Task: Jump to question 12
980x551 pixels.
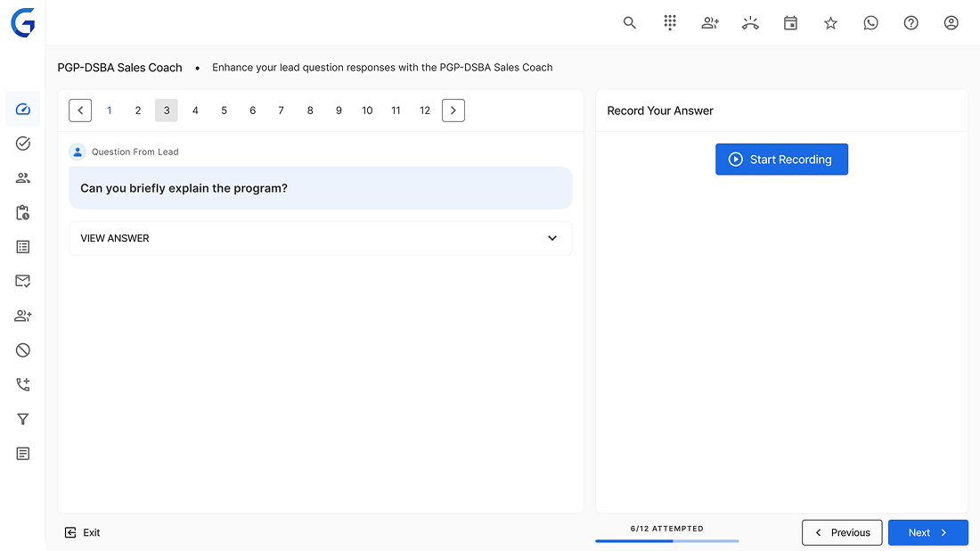Action: (x=425, y=111)
